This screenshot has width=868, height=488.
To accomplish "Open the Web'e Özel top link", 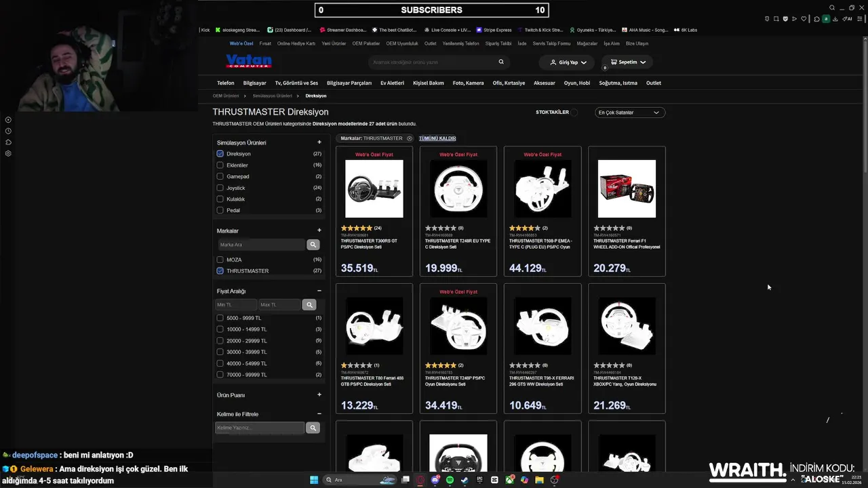I will point(241,43).
